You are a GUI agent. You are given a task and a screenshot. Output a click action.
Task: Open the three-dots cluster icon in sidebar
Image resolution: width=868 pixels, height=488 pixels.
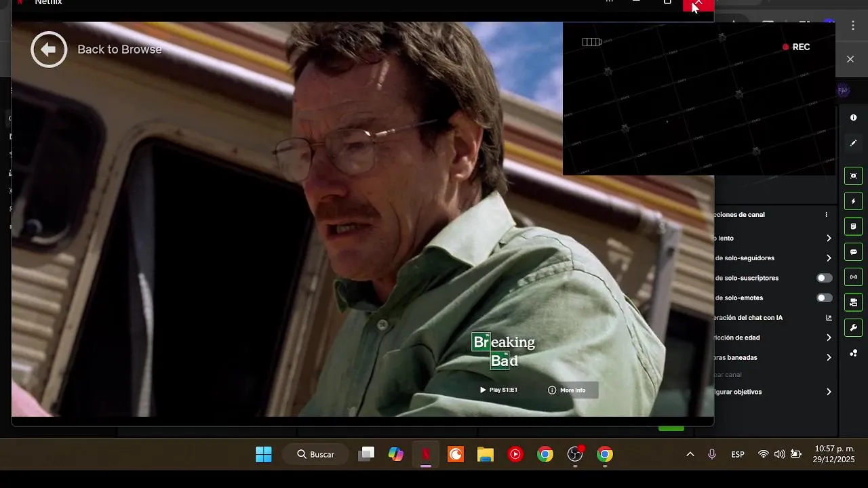point(853,353)
